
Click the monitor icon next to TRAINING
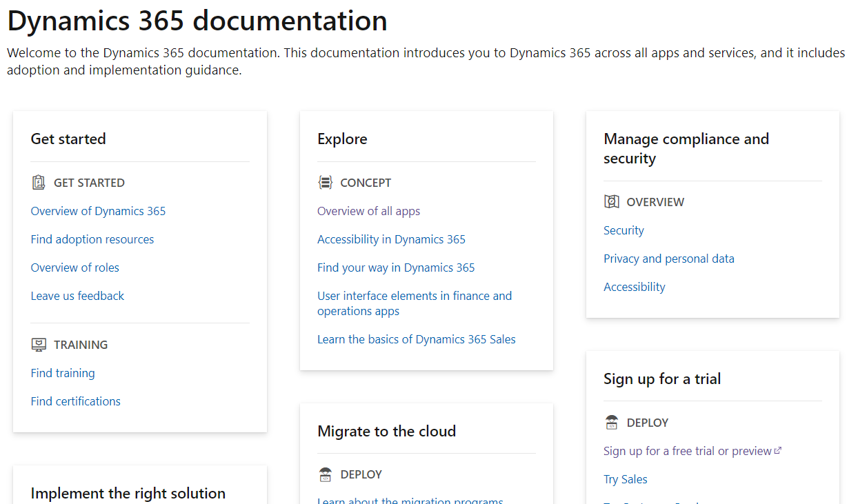click(x=39, y=345)
